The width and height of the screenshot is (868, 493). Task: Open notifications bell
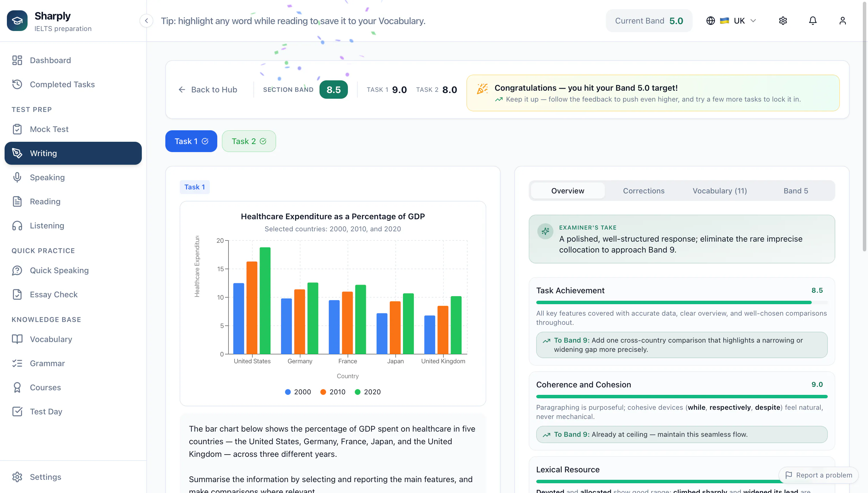click(813, 21)
